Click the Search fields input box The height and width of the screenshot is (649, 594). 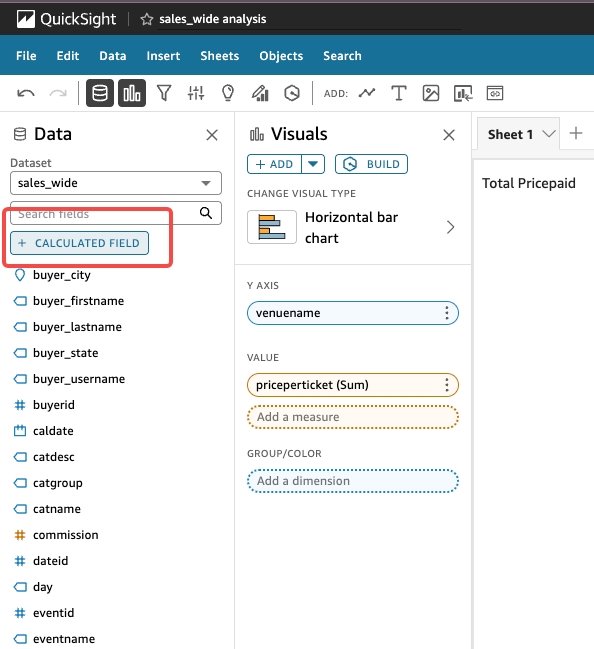point(116,213)
